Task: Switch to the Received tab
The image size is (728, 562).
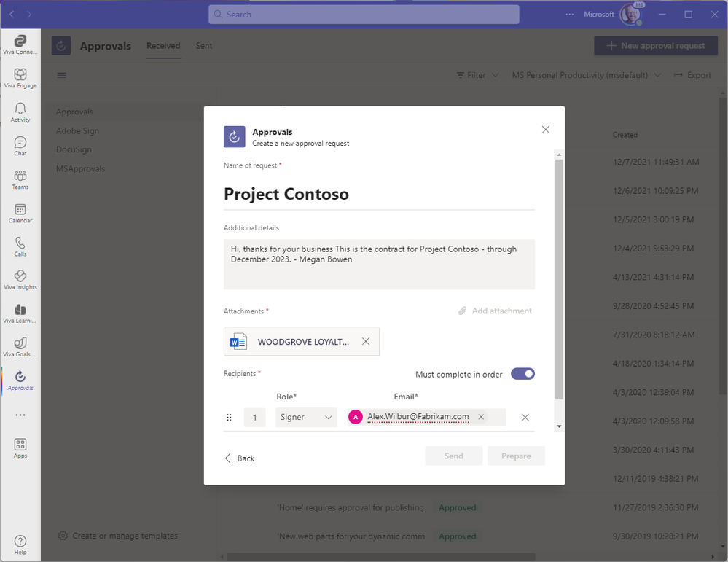Action: click(x=163, y=45)
